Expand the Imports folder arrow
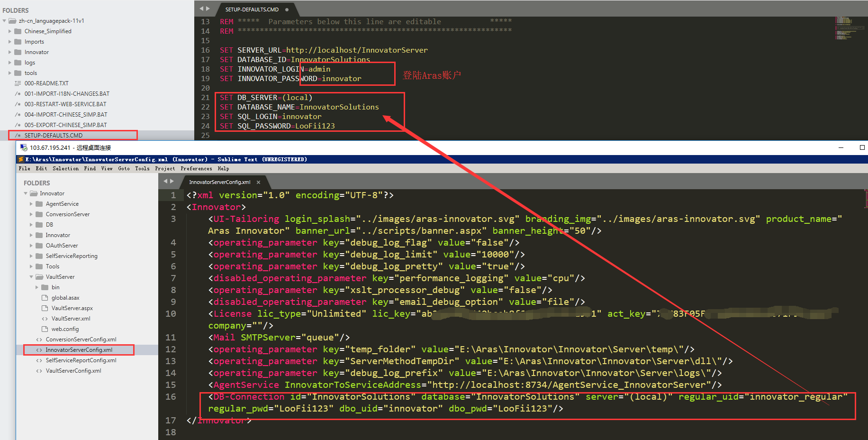868x440 pixels. pyautogui.click(x=10, y=42)
